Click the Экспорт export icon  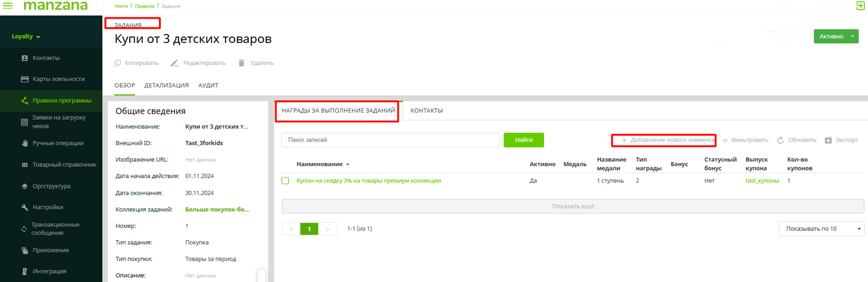coord(828,140)
